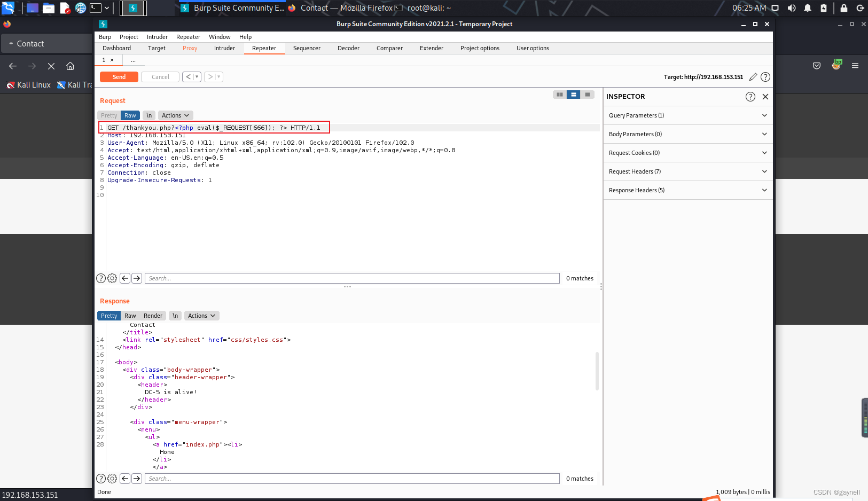The height and width of the screenshot is (501, 868).
Task: Open the Intruder menu
Action: [157, 37]
